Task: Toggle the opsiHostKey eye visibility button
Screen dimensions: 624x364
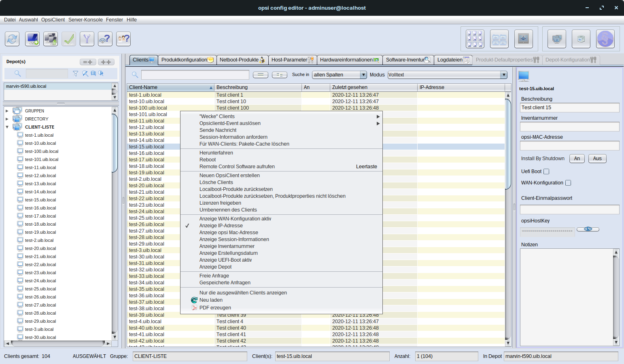Action: [x=588, y=229]
